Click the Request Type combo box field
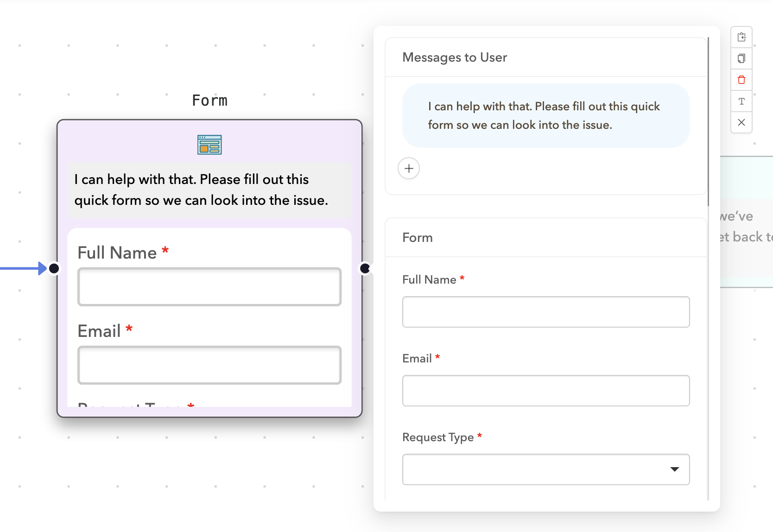 tap(533, 469)
